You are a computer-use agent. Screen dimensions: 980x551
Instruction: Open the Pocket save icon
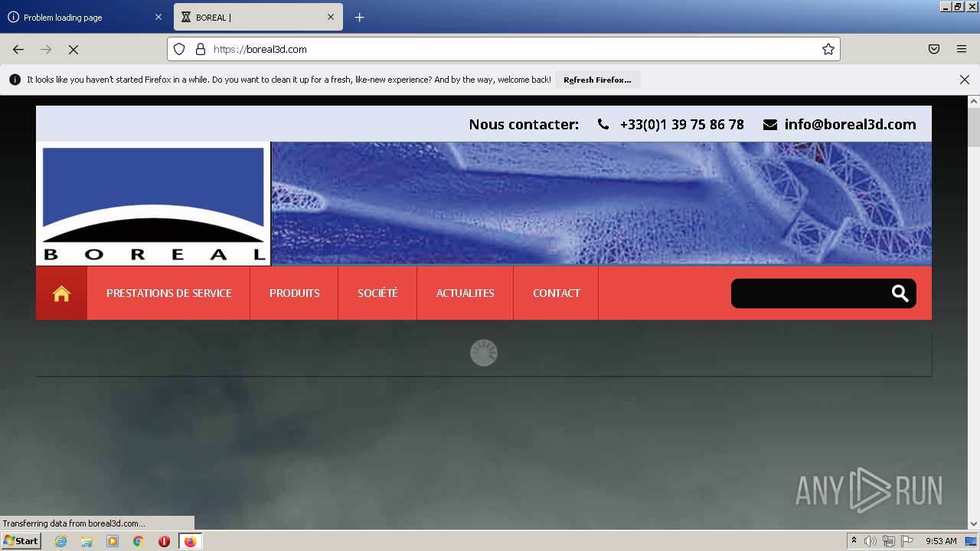pyautogui.click(x=934, y=49)
